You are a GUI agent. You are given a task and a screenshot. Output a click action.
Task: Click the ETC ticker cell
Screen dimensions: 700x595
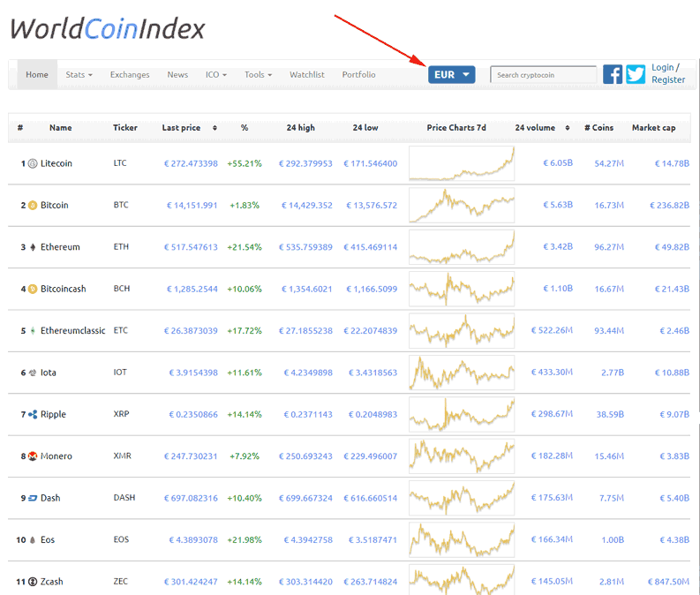click(121, 330)
